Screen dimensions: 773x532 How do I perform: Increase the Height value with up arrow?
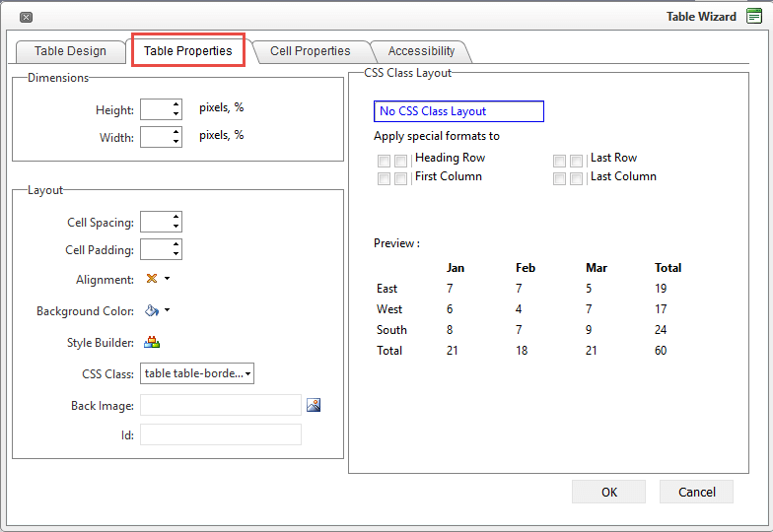coord(176,104)
